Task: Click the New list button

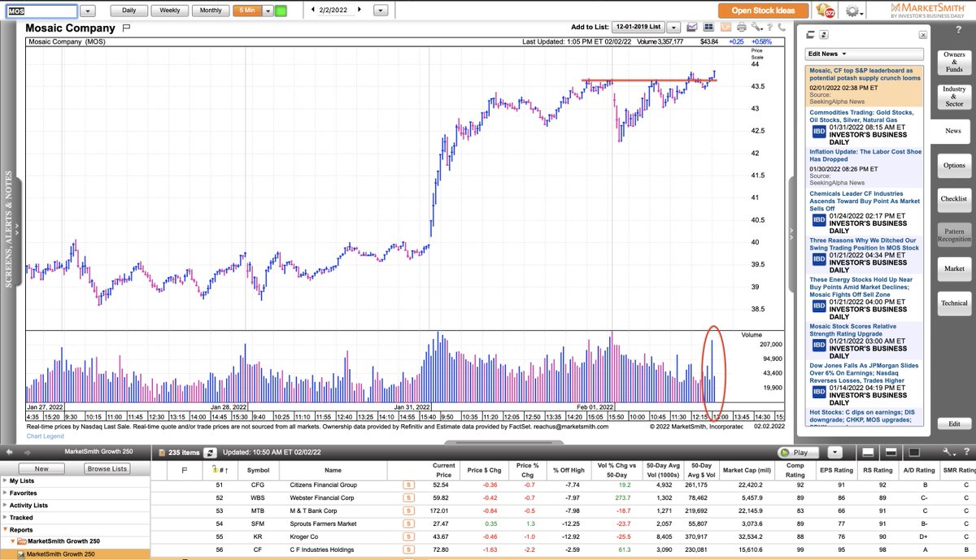Action: coord(41,469)
